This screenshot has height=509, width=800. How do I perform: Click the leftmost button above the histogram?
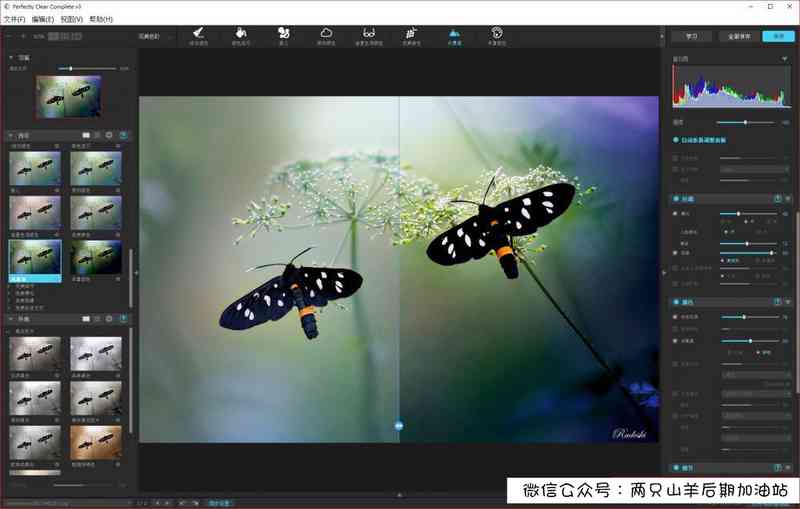pos(691,36)
